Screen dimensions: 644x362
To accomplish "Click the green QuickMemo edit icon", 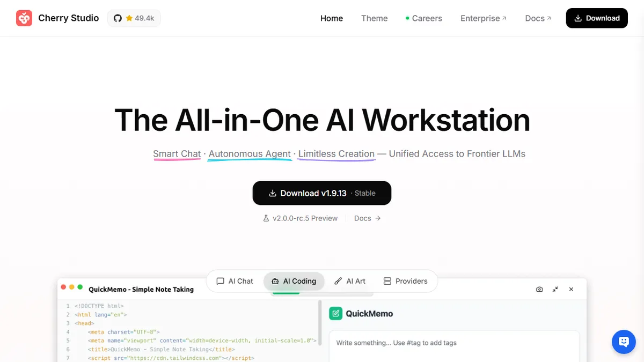I will (335, 314).
